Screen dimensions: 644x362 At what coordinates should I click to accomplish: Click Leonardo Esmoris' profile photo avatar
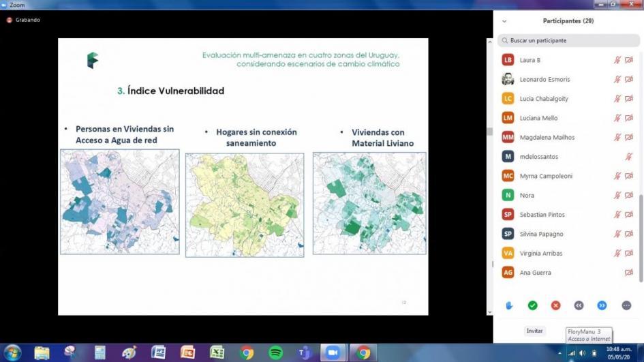point(508,79)
